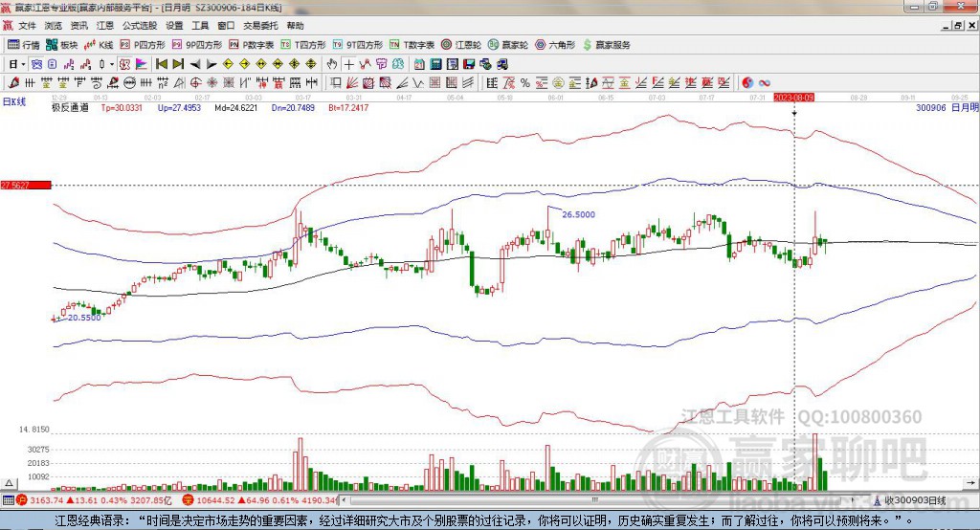Click the horizontal scrollbar thumb at bottom

pos(594,500)
